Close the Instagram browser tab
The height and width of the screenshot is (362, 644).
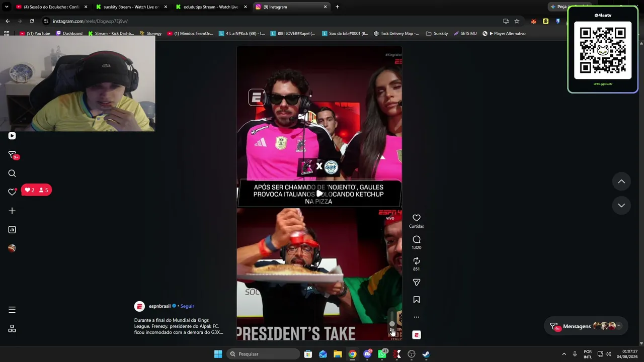[x=325, y=7]
